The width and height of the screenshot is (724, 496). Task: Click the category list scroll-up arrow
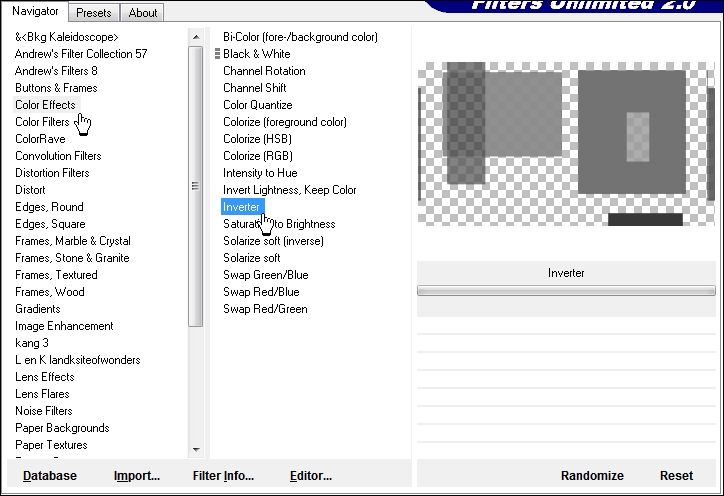196,37
